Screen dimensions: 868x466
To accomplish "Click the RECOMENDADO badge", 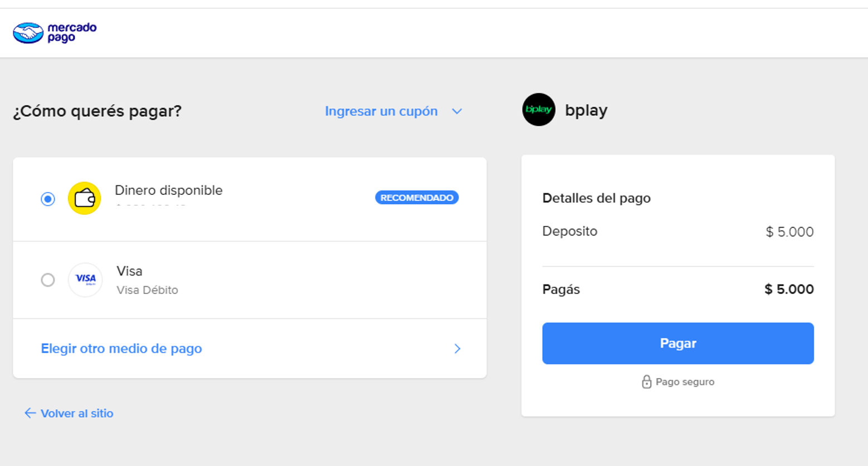I will tap(417, 198).
